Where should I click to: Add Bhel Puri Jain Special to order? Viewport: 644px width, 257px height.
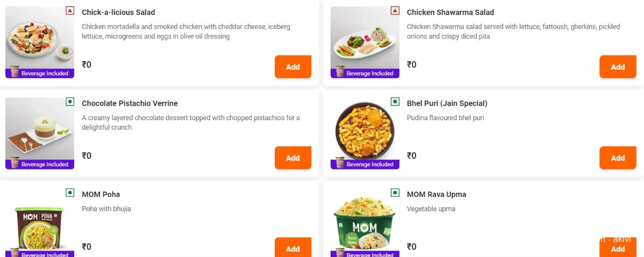(618, 158)
